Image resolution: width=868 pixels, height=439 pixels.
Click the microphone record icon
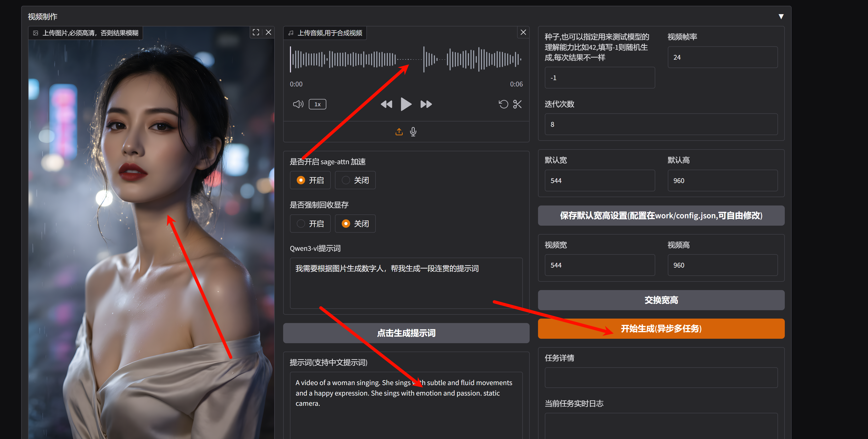(413, 131)
